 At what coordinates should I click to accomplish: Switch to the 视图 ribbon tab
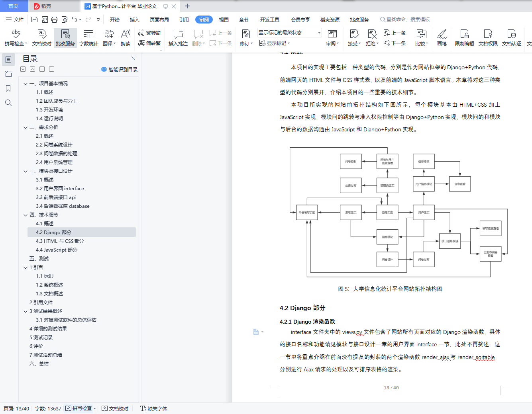click(x=224, y=20)
